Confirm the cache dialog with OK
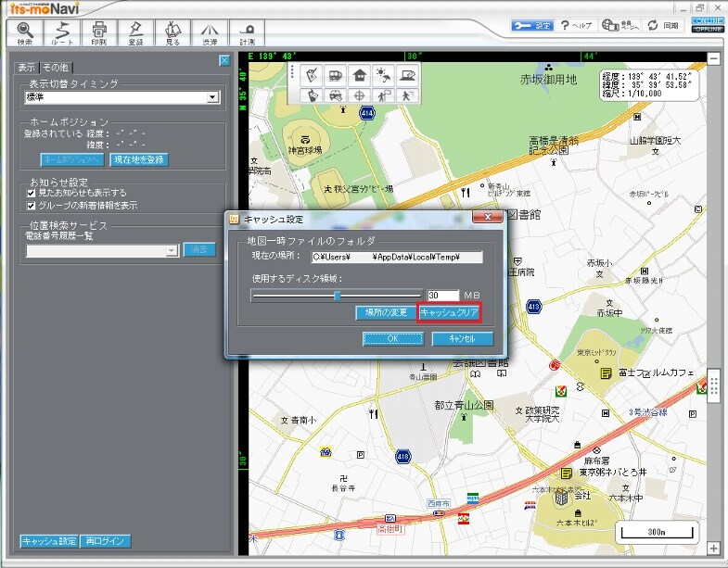728x568 pixels. (x=393, y=339)
